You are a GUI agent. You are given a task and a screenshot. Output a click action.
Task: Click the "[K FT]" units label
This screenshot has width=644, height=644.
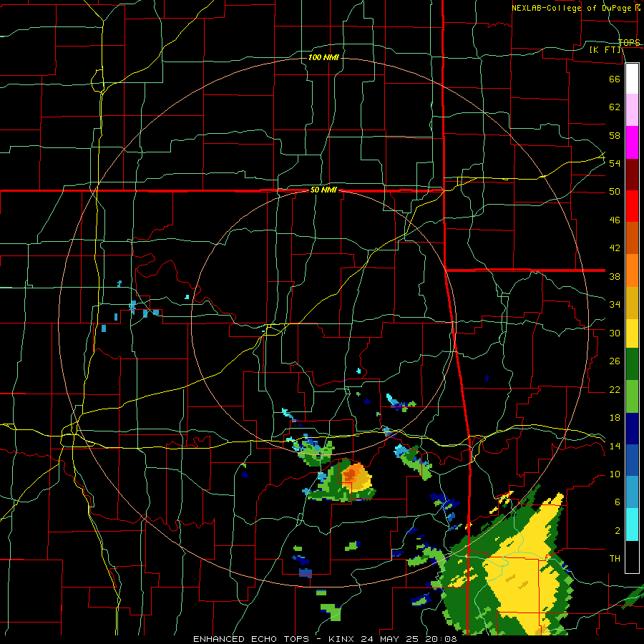click(605, 50)
